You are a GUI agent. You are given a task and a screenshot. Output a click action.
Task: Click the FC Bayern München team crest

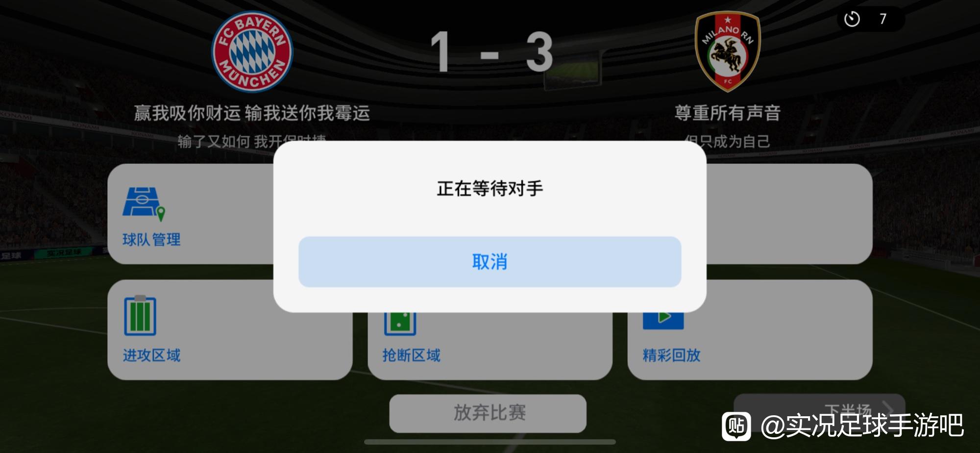pyautogui.click(x=252, y=51)
